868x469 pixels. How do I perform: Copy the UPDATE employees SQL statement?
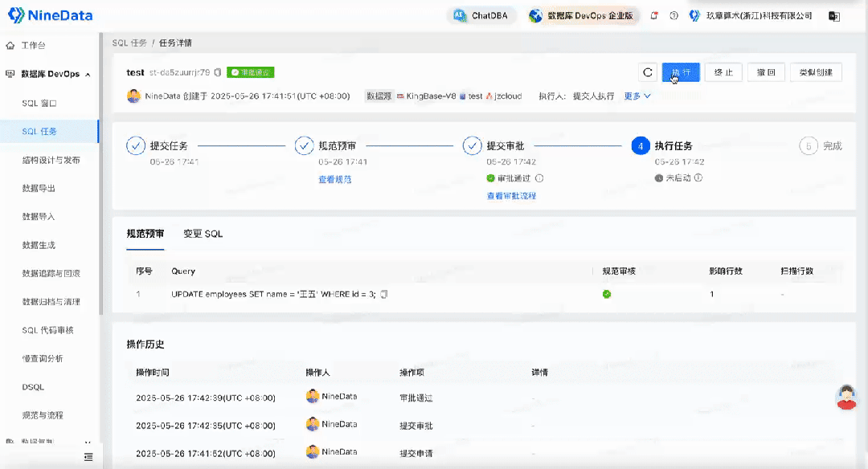tap(384, 294)
